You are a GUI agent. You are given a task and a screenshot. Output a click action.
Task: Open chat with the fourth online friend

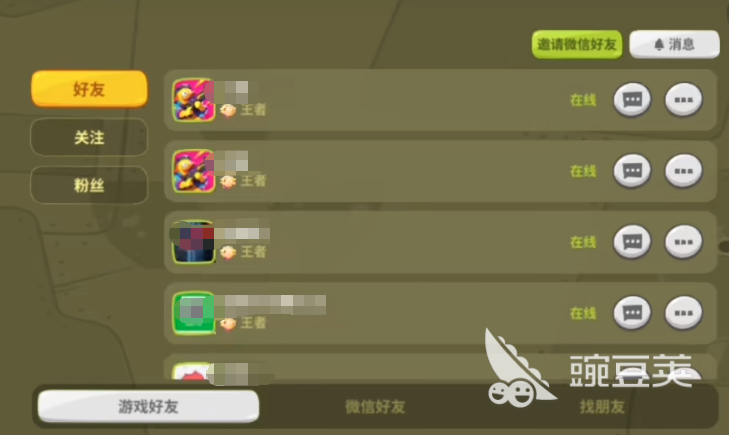(632, 313)
